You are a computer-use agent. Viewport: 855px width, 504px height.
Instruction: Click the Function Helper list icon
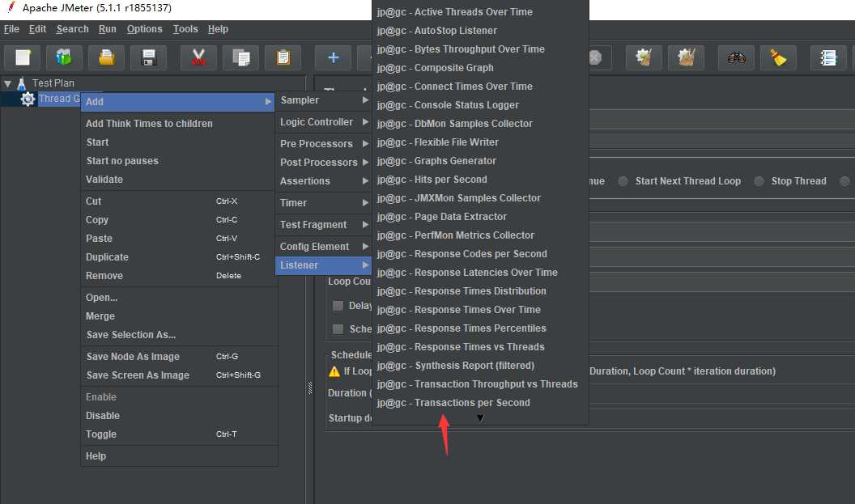coord(828,57)
